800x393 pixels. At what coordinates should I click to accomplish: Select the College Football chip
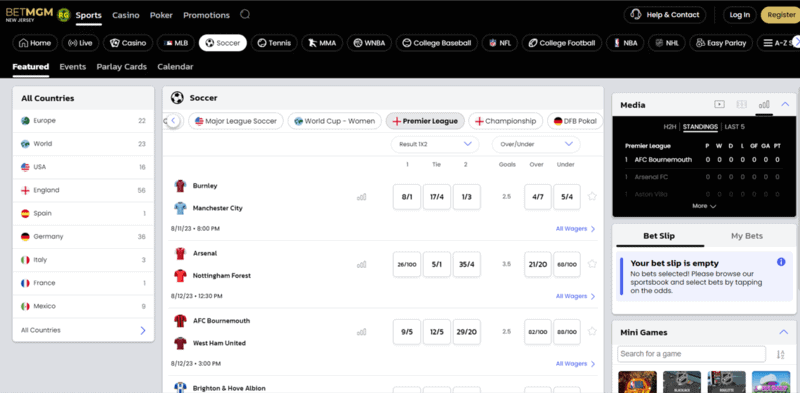(x=562, y=43)
